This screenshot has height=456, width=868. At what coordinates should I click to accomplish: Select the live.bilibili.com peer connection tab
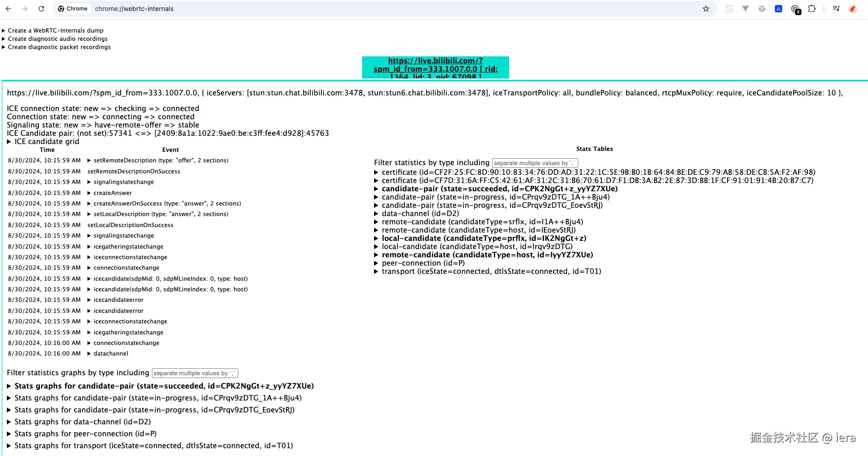point(435,68)
